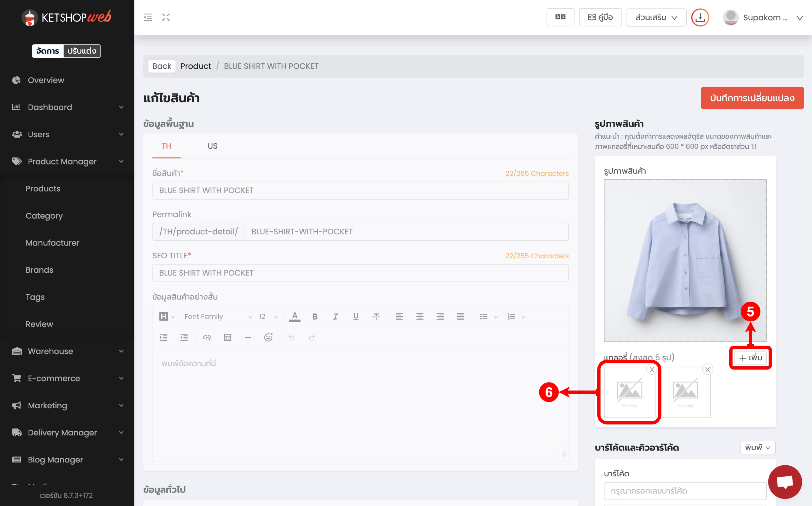Click the underline formatting icon

point(356,317)
